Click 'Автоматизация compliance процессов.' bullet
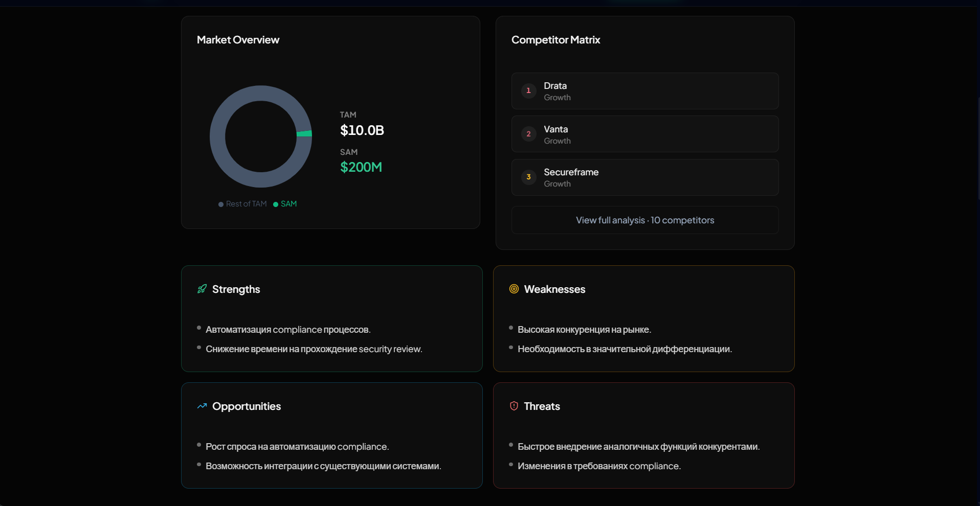The width and height of the screenshot is (980, 506). click(288, 330)
